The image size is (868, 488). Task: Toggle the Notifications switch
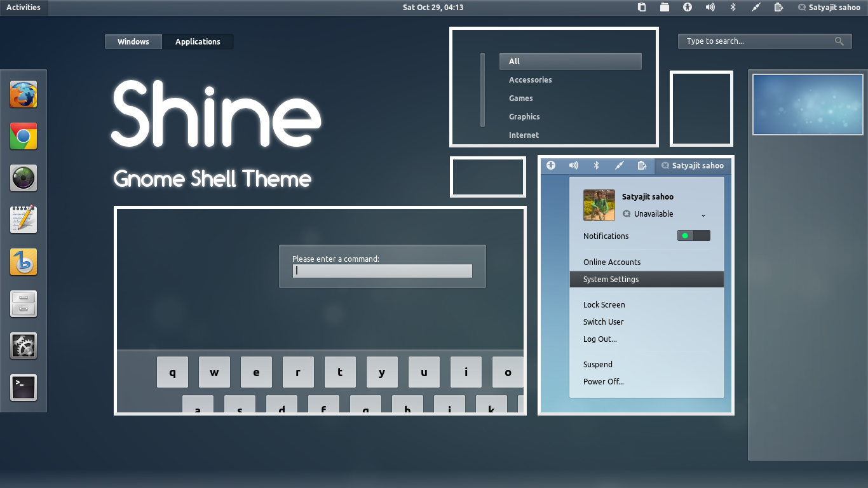click(694, 236)
